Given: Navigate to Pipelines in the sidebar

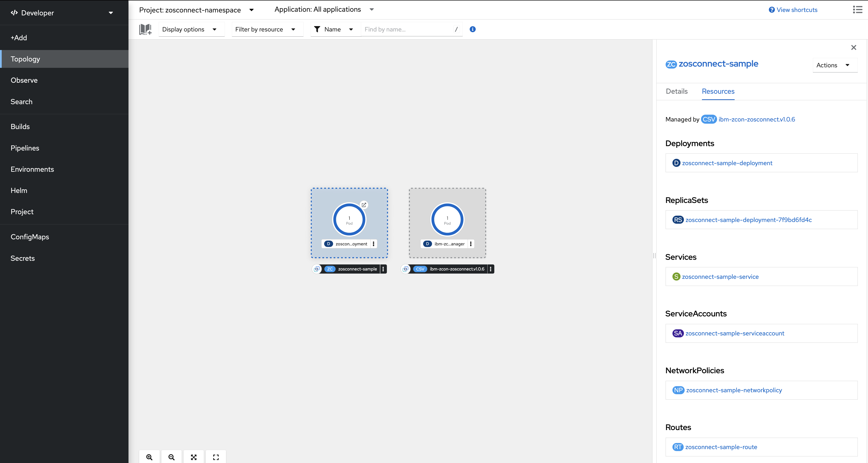Looking at the screenshot, I should tap(25, 148).
